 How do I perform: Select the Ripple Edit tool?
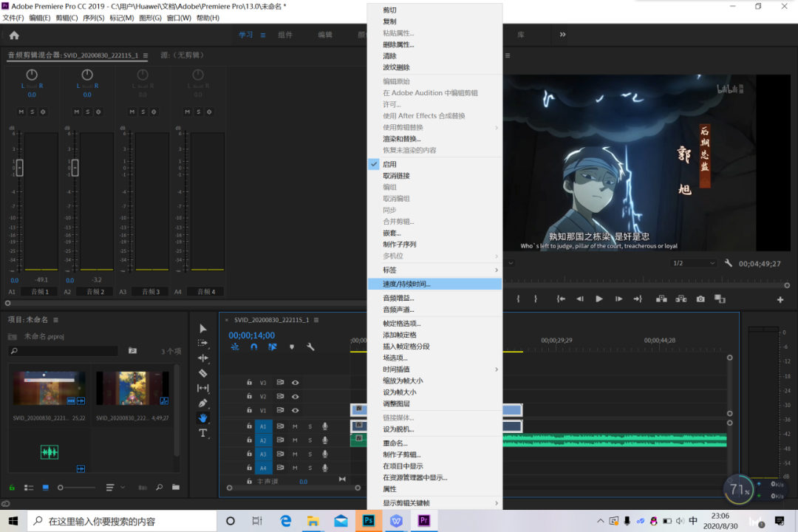[x=203, y=358]
